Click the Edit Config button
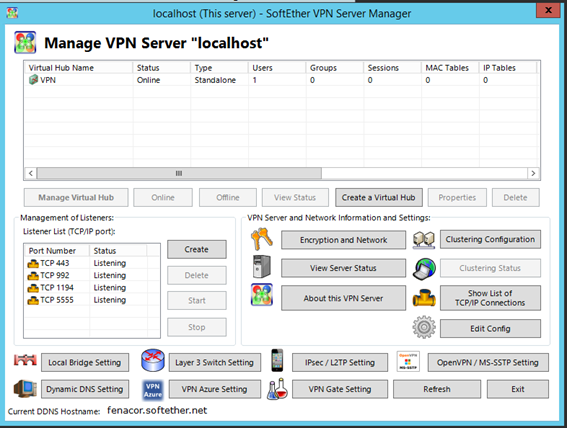This screenshot has height=428, width=567. (x=490, y=329)
